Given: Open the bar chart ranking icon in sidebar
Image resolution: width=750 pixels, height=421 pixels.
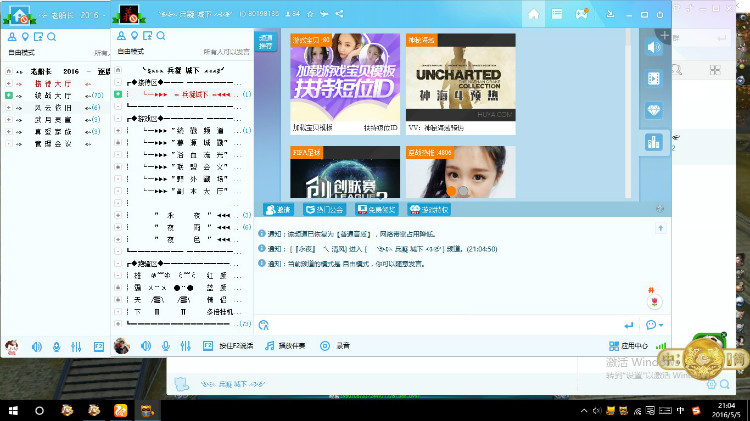Looking at the screenshot, I should [653, 142].
